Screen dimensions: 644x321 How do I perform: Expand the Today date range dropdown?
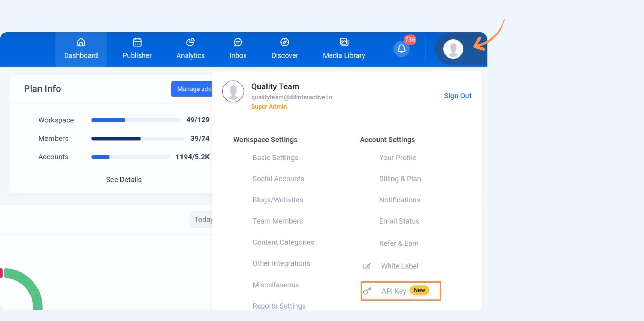click(x=202, y=219)
